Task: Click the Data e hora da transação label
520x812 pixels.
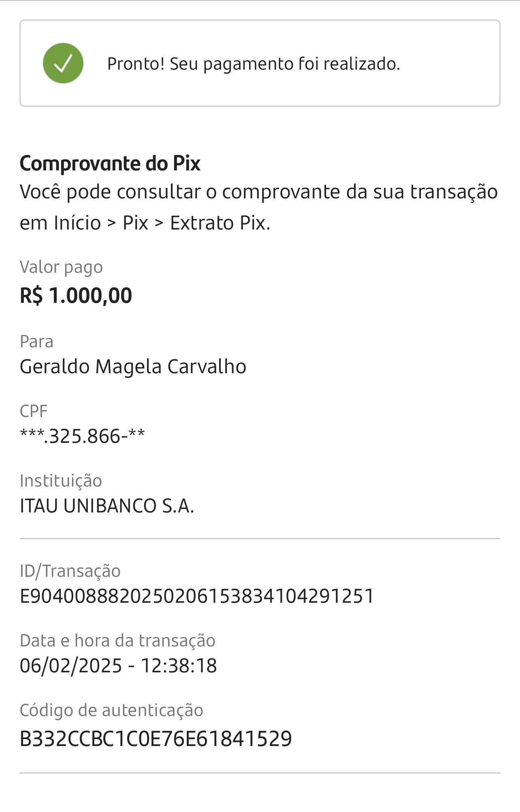Action: click(x=117, y=641)
